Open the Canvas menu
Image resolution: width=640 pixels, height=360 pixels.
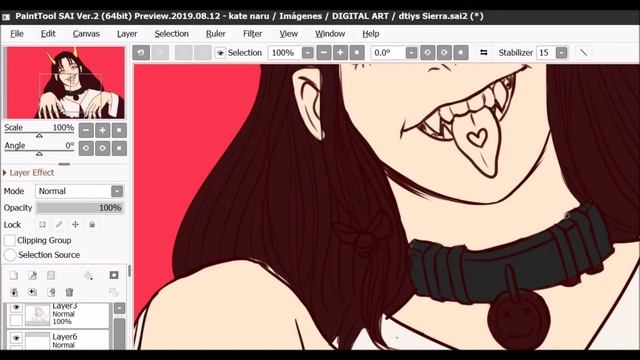click(86, 34)
